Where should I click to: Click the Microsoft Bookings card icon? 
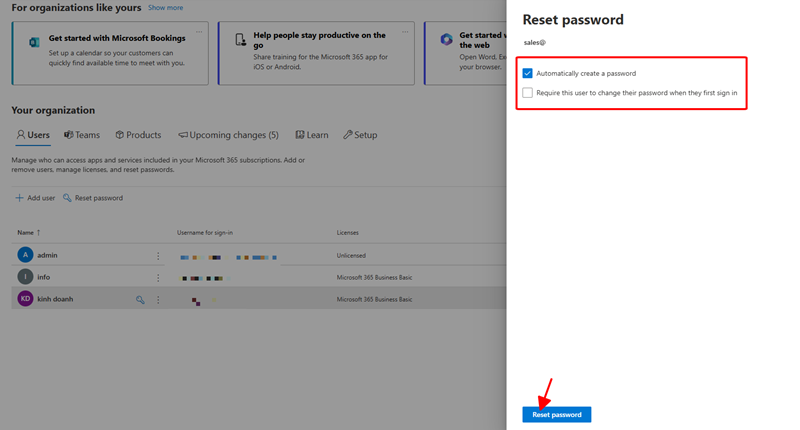click(34, 42)
